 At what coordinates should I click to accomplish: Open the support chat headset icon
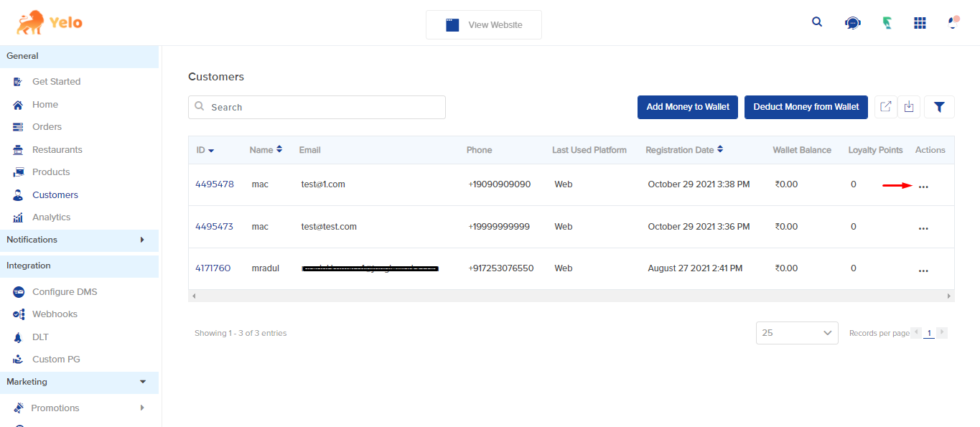click(x=852, y=23)
